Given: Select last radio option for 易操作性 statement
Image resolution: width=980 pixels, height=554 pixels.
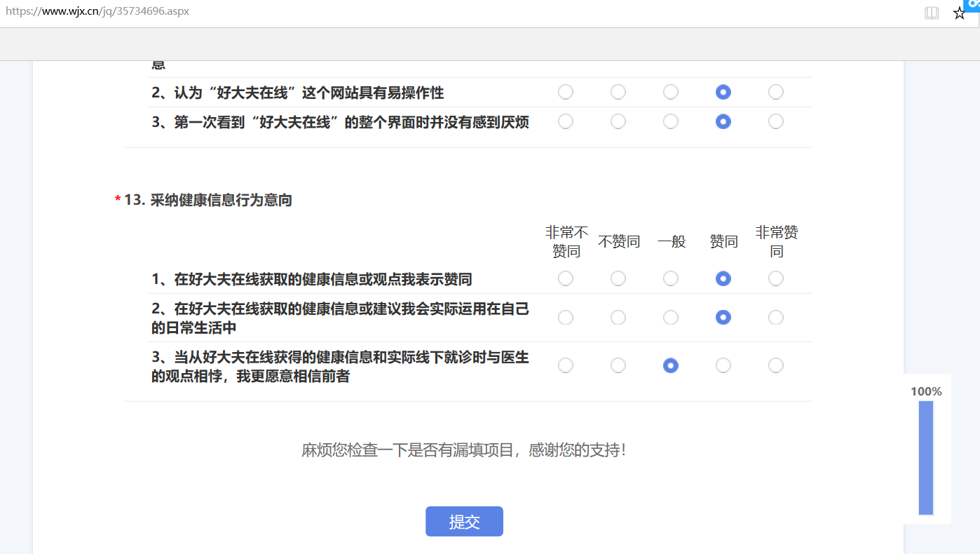Looking at the screenshot, I should (775, 92).
